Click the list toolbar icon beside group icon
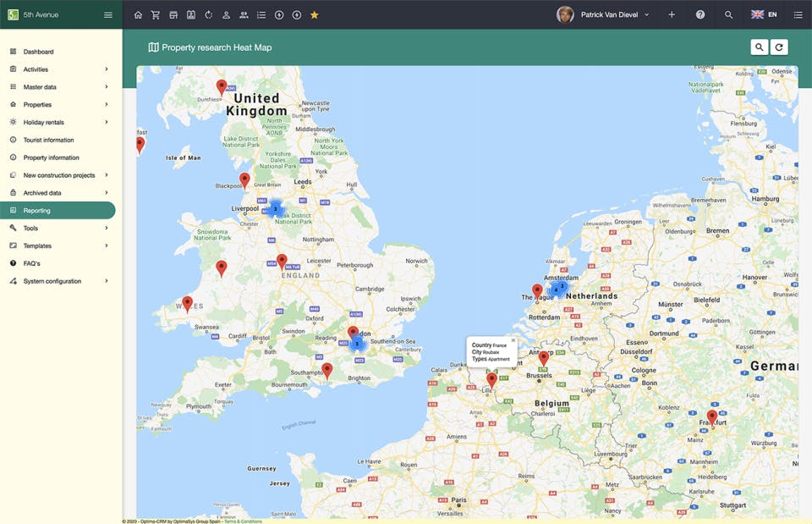The height and width of the screenshot is (524, 812). click(261, 15)
